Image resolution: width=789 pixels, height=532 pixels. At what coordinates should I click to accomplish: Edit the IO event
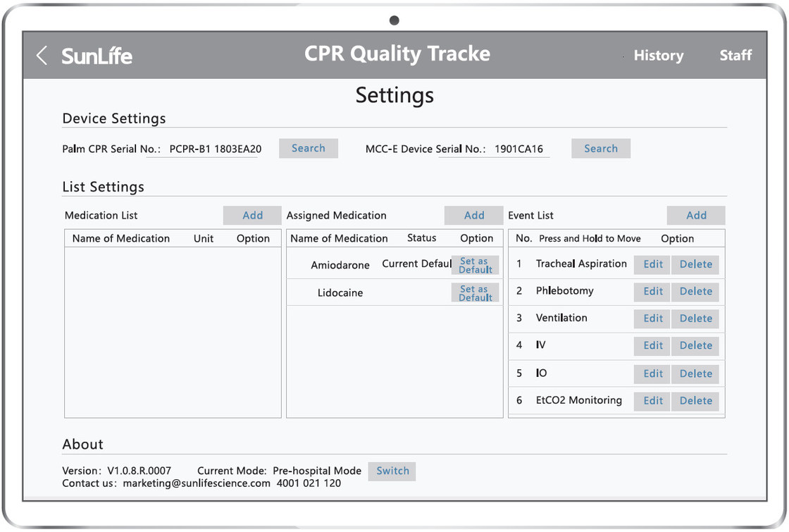pyautogui.click(x=653, y=373)
